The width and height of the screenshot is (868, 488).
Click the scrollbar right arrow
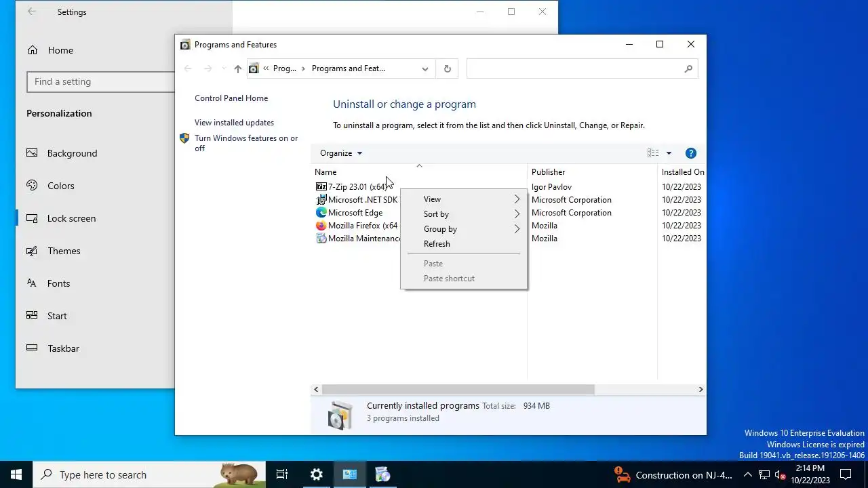coord(701,390)
